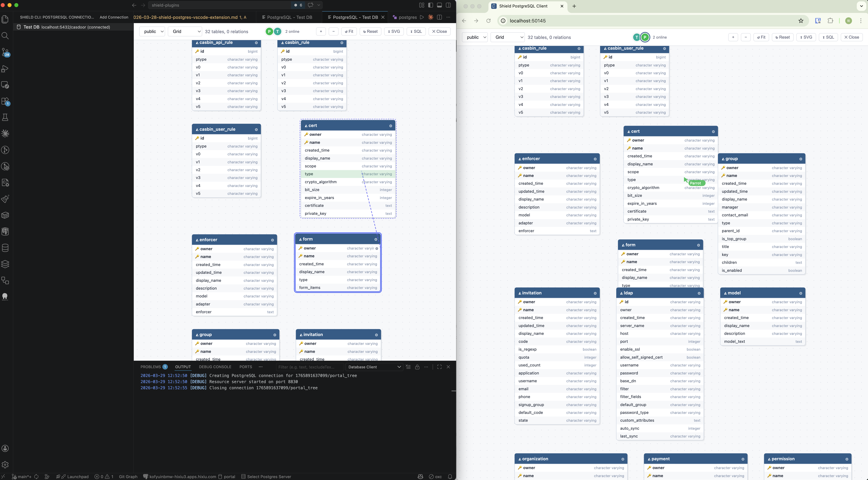Screen dimensions: 868x480
Task: Click the SVG export button in VS Code
Action: 393,32
